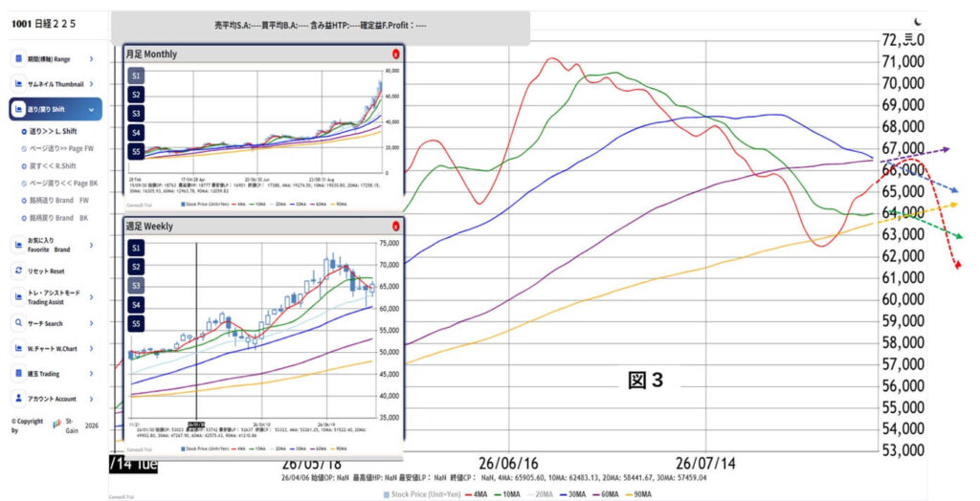Click the St-Gain logo in footer
Viewport: 980px width, 501px height.
click(57, 425)
